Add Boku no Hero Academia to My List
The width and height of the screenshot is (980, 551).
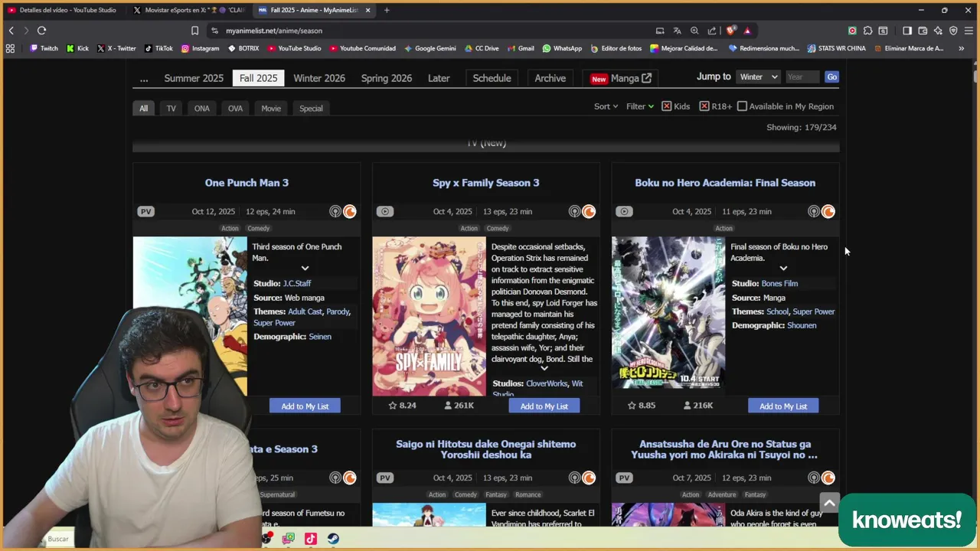[x=783, y=406]
